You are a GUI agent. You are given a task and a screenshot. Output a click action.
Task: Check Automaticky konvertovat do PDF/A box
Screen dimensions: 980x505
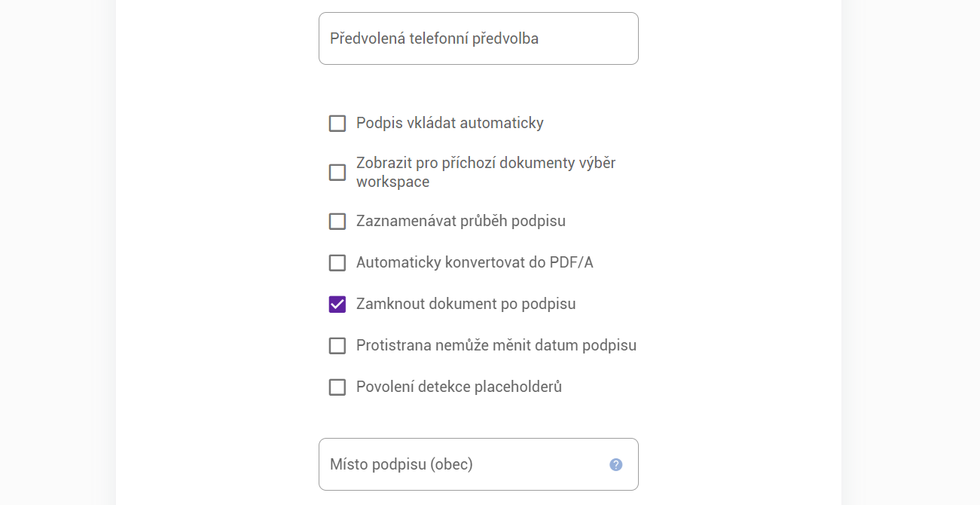337,263
